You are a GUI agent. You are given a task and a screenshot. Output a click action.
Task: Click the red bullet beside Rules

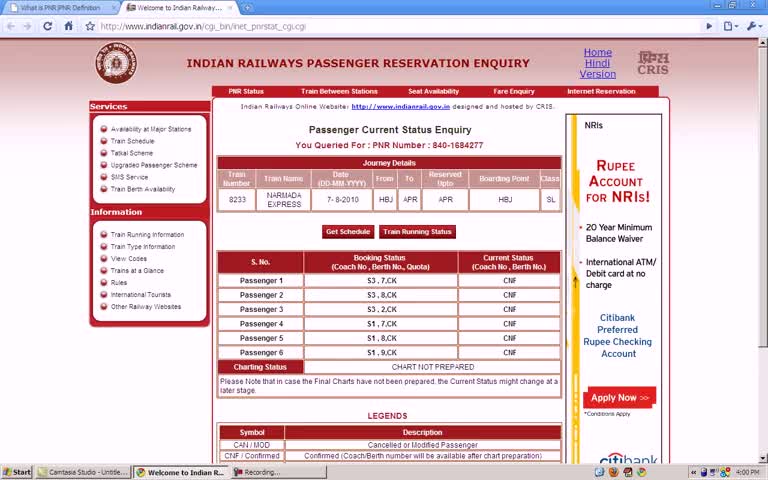(x=103, y=283)
